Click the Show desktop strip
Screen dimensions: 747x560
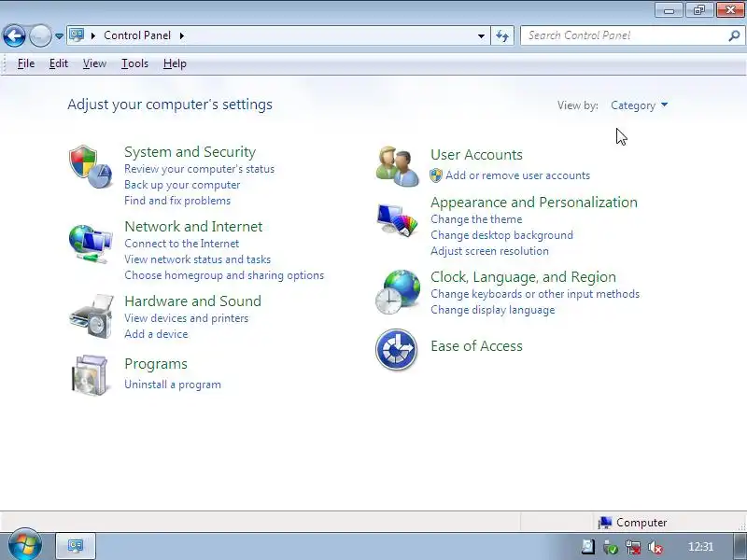[740, 546]
